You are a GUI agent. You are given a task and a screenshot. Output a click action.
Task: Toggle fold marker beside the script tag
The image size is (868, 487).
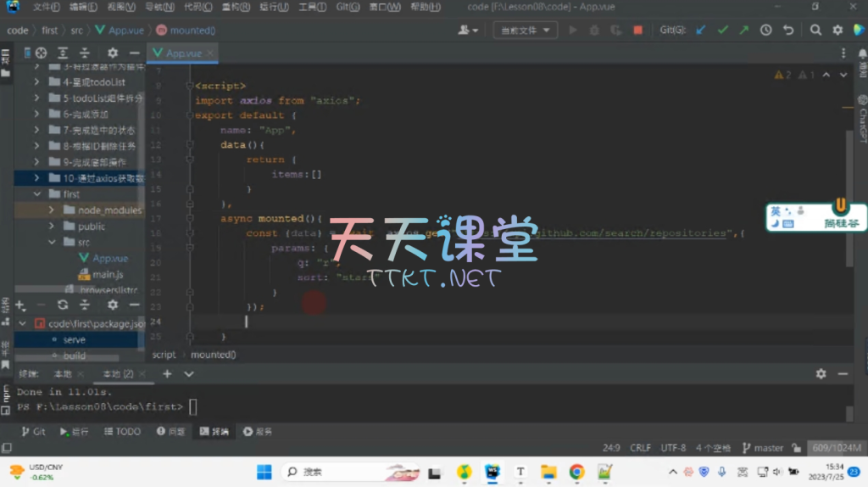pyautogui.click(x=192, y=86)
